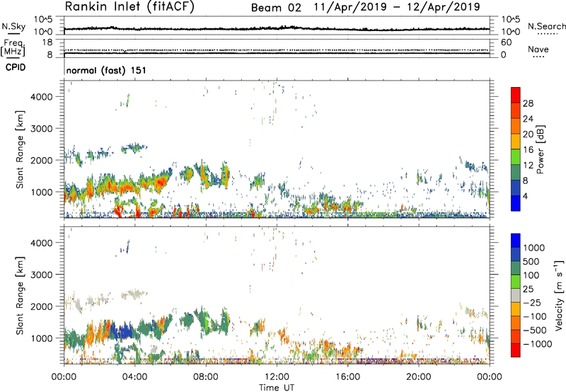Screen dimensions: 566x392
Task: Click the "04:00" time axis label
Action: point(135,377)
